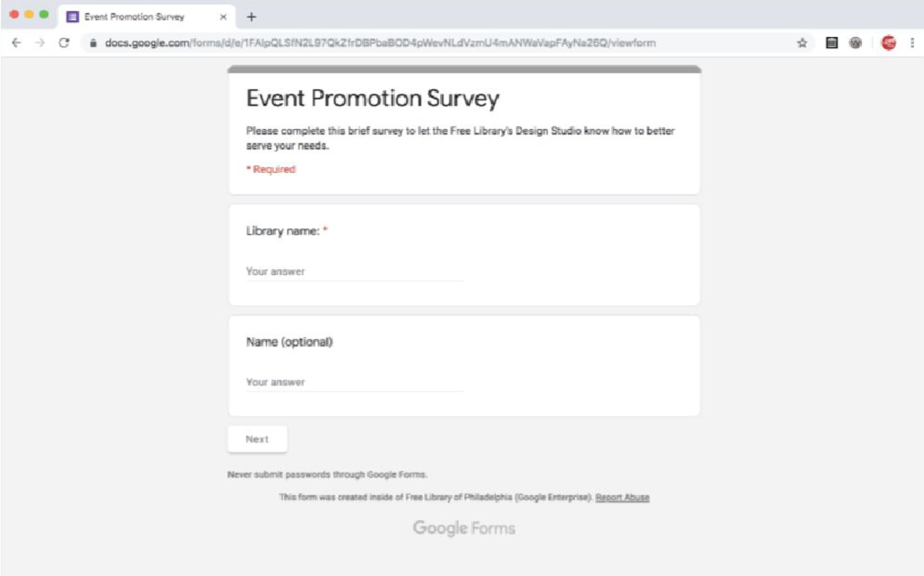Image resolution: width=924 pixels, height=576 pixels.
Task: Click the browser back arrow
Action: pyautogui.click(x=16, y=43)
